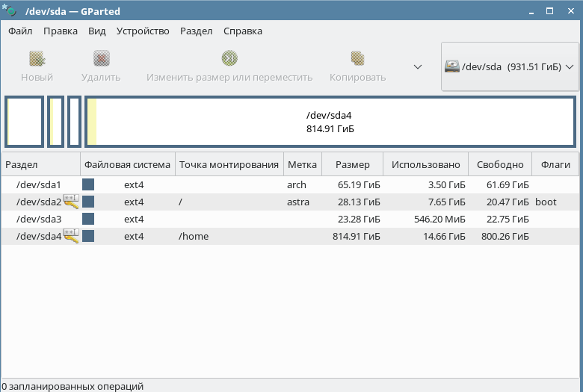Click the 800.26 ГиБ free cell
Screen dimensions: 583x392
coord(505,236)
